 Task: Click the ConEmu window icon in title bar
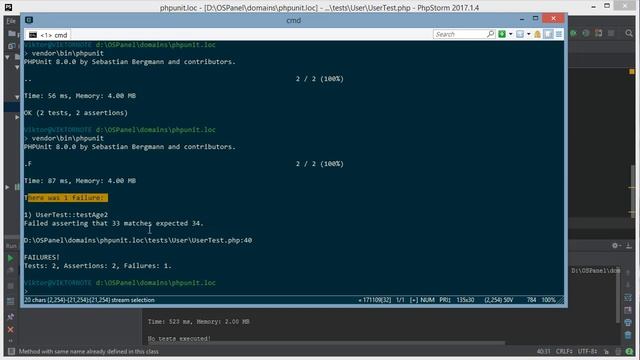(x=29, y=20)
